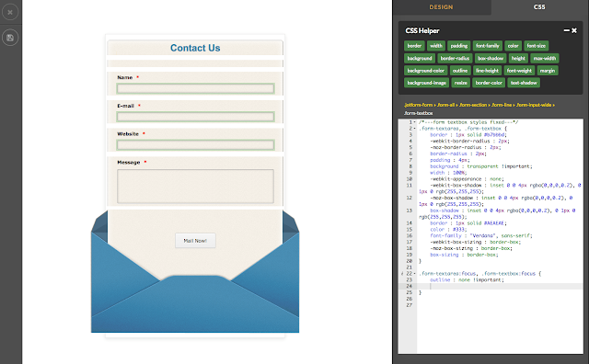Image resolution: width=589 pixels, height=364 pixels.
Task: Click the .form-textbox breadcrumb selector
Action: tap(419, 113)
